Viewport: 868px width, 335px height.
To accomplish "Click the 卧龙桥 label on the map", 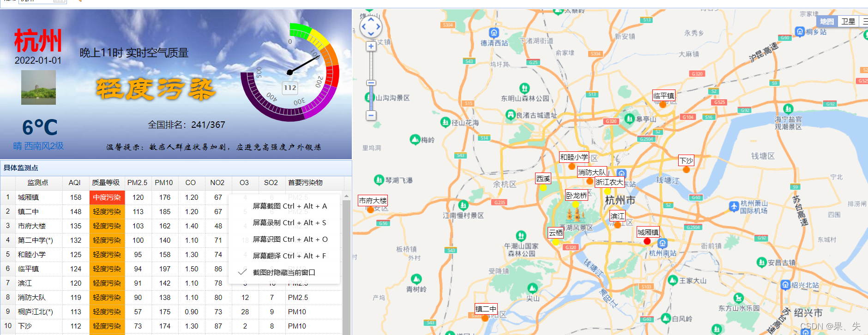I will tap(577, 196).
